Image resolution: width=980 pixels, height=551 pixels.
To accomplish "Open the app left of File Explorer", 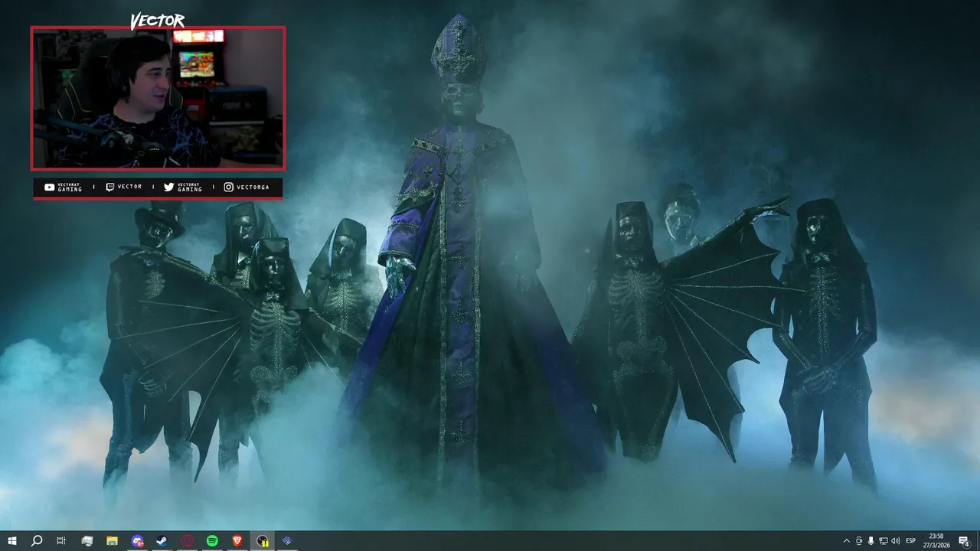I will (x=87, y=541).
